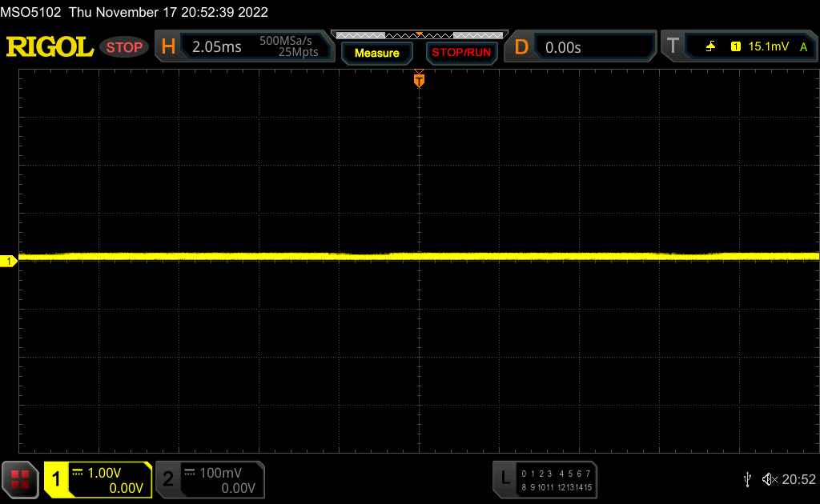Click the USB connection icon

coord(747,479)
